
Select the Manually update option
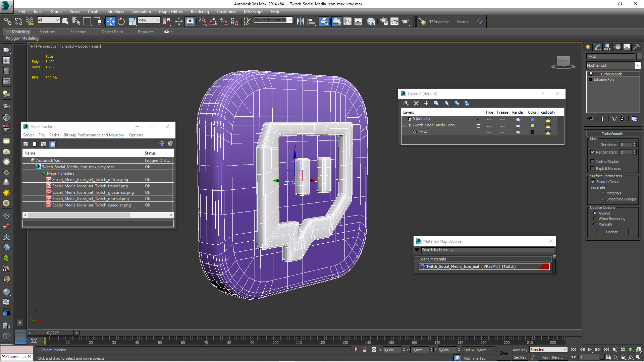coord(595,224)
